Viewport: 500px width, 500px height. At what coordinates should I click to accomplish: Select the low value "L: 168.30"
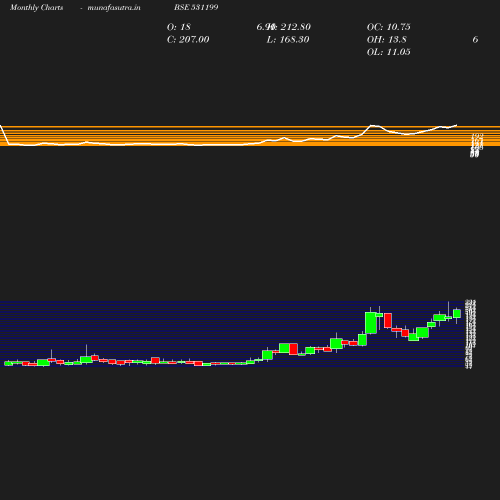coord(288,39)
